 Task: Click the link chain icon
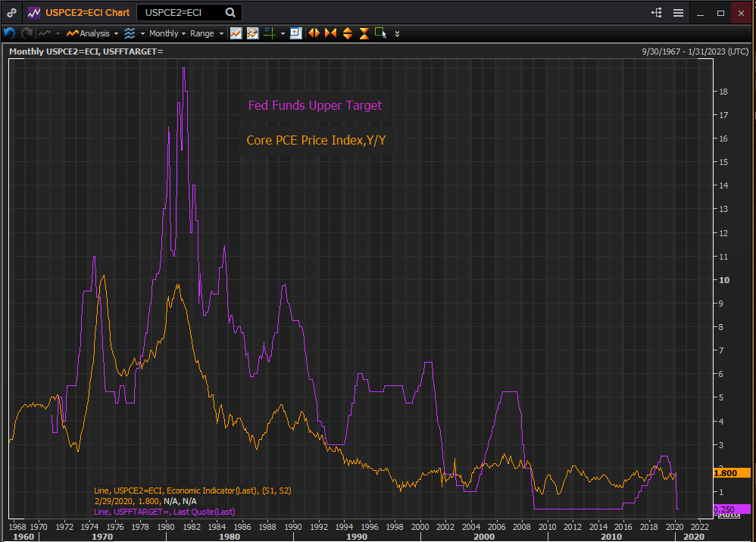pos(11,13)
